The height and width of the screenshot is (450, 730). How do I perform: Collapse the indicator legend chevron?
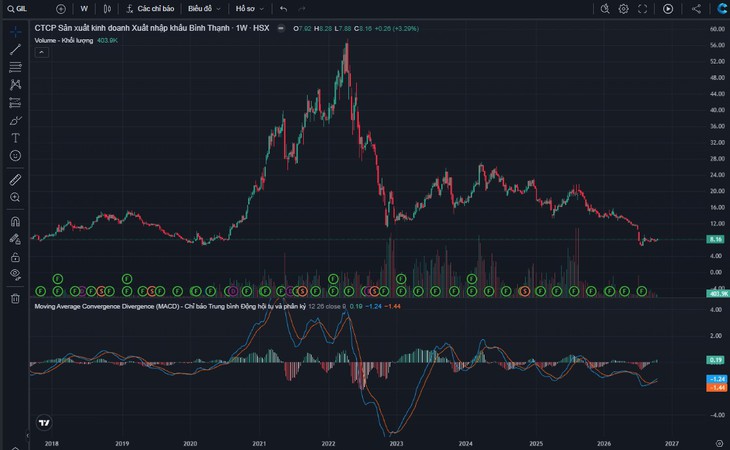tap(41, 52)
